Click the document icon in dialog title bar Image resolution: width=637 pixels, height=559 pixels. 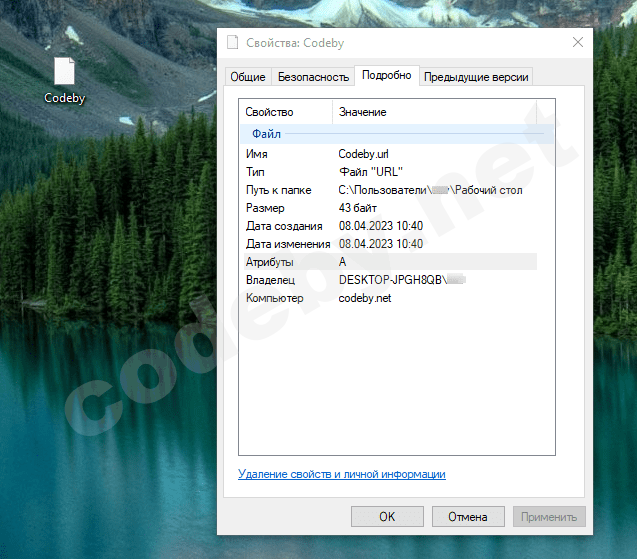[x=232, y=42]
